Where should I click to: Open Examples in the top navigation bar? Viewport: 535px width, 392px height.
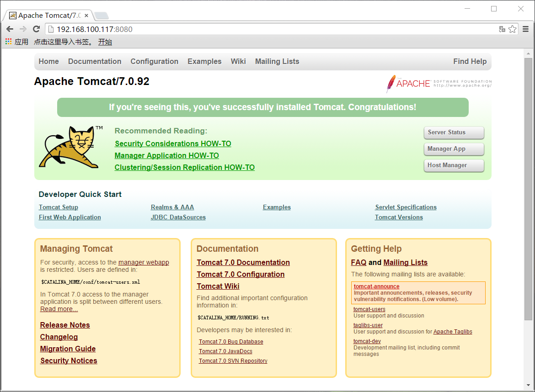[204, 61]
